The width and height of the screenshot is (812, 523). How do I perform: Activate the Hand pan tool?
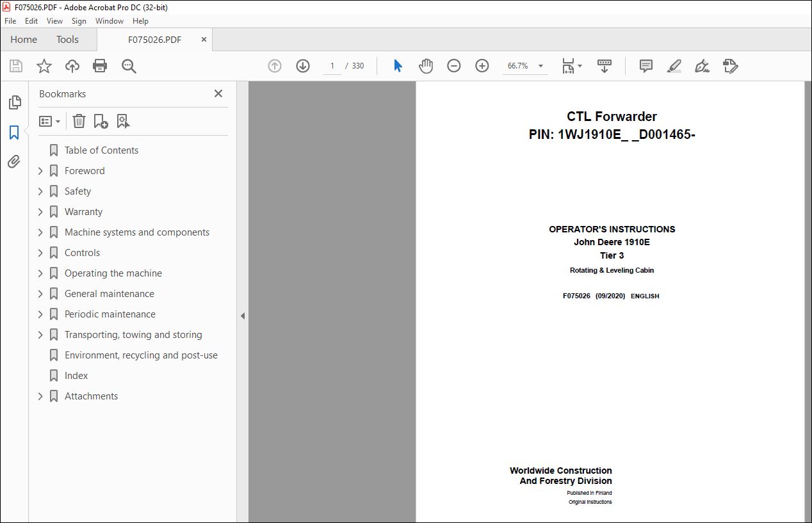coord(426,66)
